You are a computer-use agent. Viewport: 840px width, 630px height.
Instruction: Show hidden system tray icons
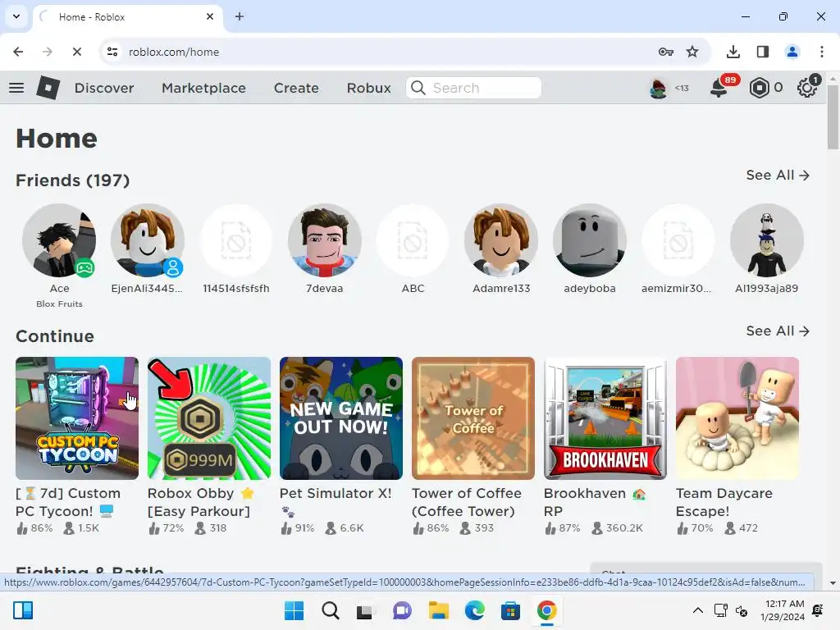point(697,610)
